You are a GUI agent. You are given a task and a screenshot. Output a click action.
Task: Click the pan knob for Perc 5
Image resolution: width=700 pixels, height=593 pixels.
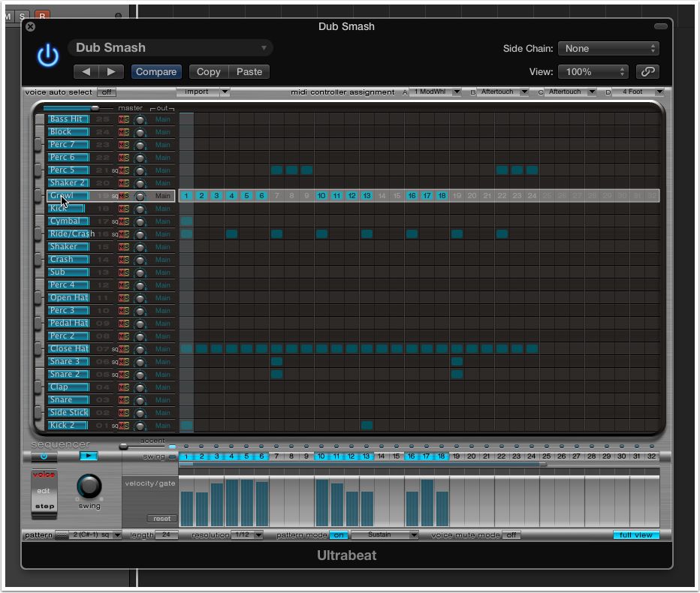tap(140, 171)
